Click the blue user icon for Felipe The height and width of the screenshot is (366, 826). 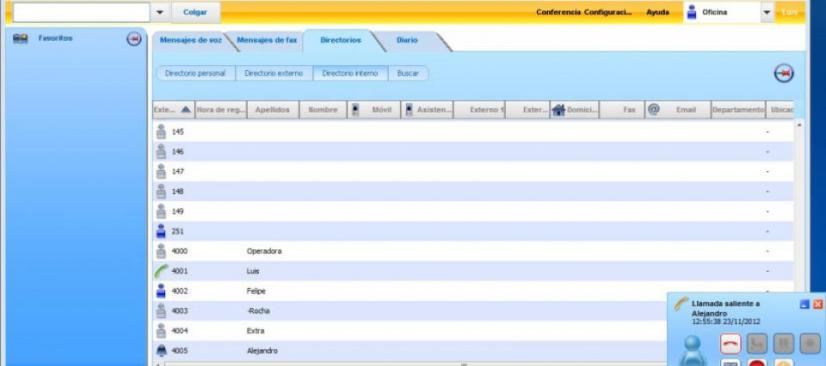click(x=161, y=291)
